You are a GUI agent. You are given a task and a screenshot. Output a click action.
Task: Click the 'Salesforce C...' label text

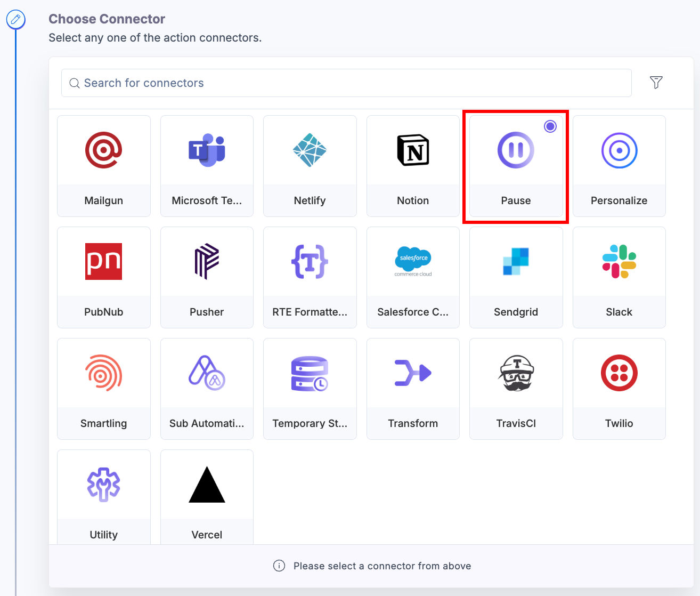[x=413, y=312]
